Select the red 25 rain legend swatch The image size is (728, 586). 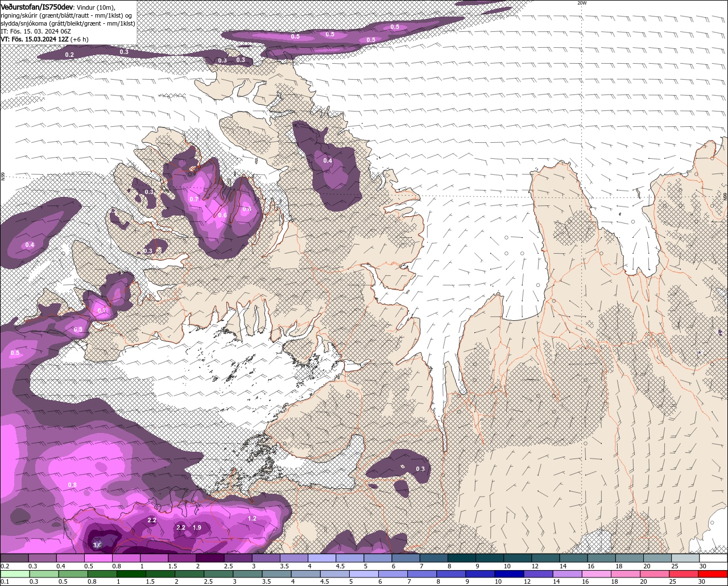coord(684,574)
